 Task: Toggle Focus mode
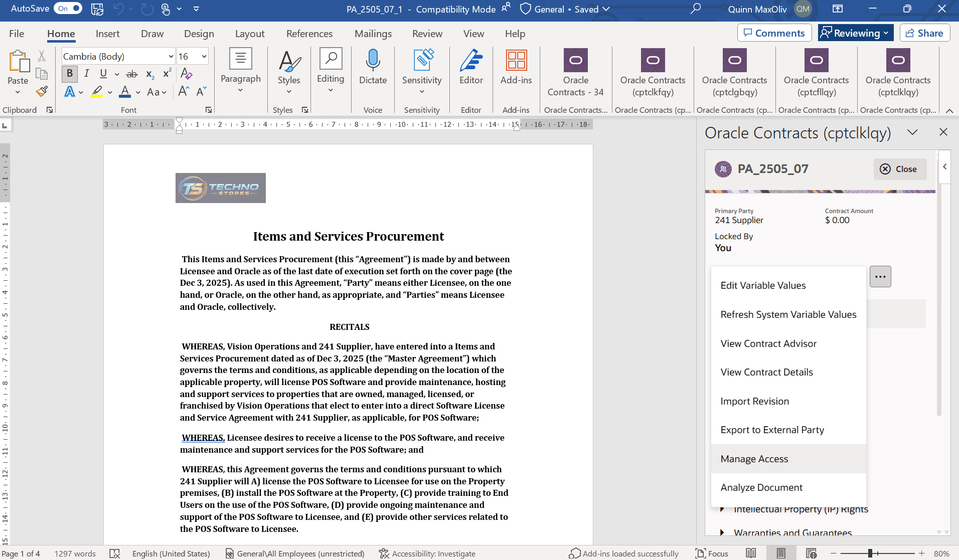[x=712, y=553]
